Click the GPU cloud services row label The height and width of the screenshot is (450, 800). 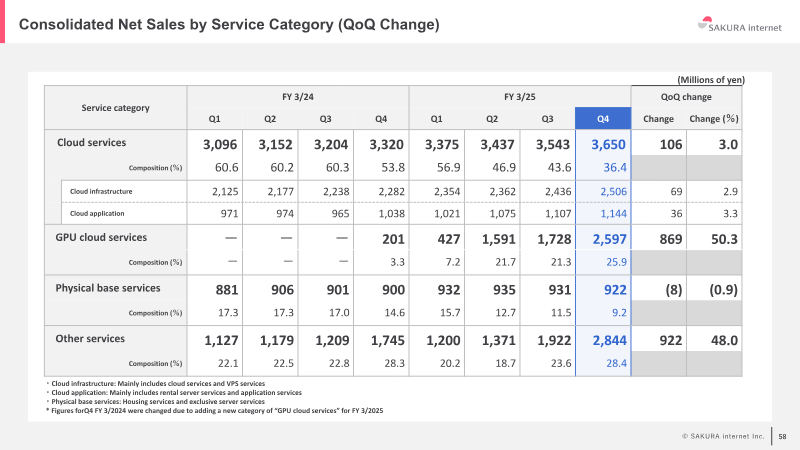[x=101, y=237]
